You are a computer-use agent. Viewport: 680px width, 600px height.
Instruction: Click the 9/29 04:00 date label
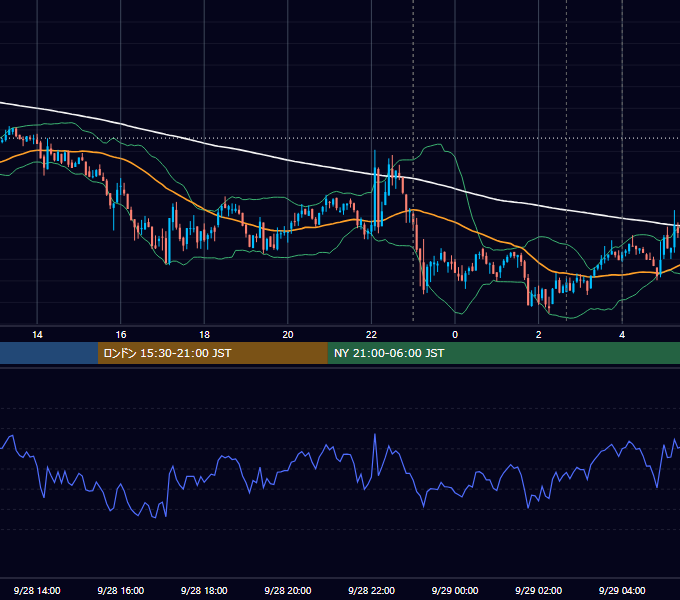tap(622, 590)
